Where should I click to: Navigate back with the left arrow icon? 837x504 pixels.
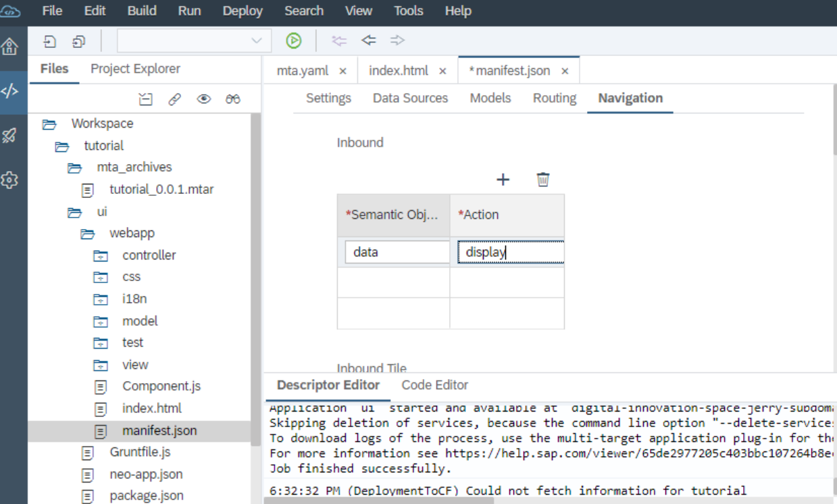click(368, 41)
